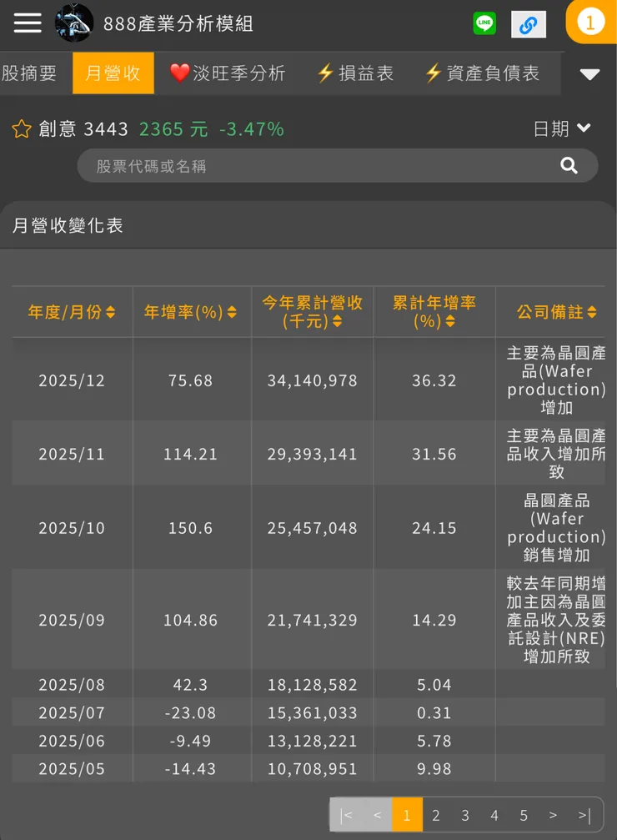Screen dimensions: 617x840
Task: Click cumulative revenue 21,741,329
Action: tap(312, 620)
